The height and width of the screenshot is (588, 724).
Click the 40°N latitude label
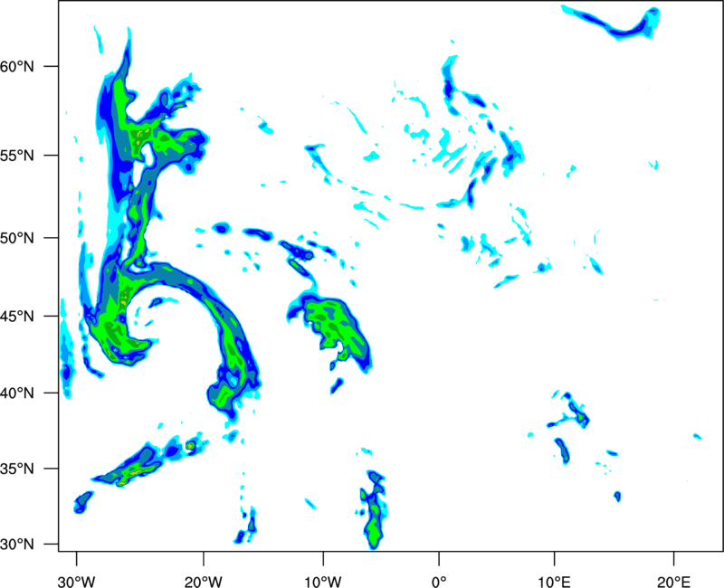click(17, 393)
